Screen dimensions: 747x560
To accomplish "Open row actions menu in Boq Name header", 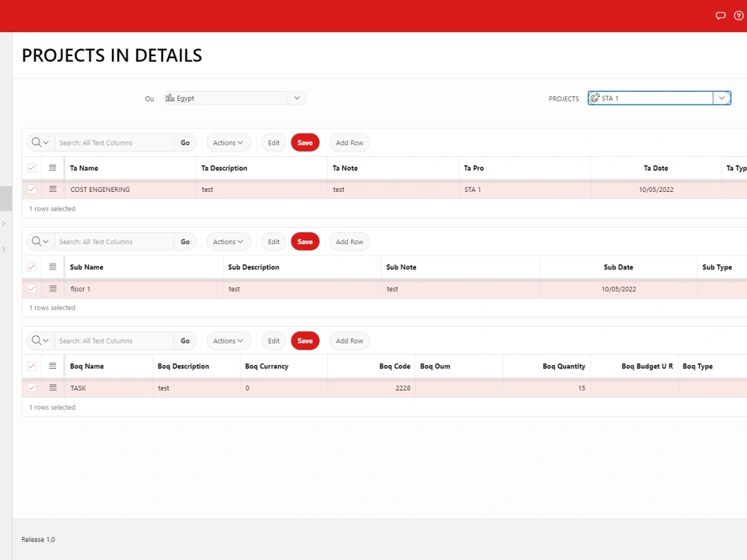I will point(52,366).
